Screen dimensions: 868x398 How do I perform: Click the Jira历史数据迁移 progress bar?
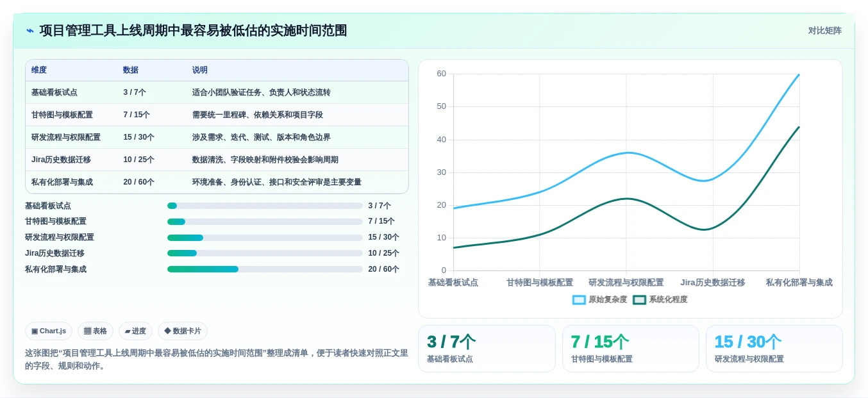point(265,253)
